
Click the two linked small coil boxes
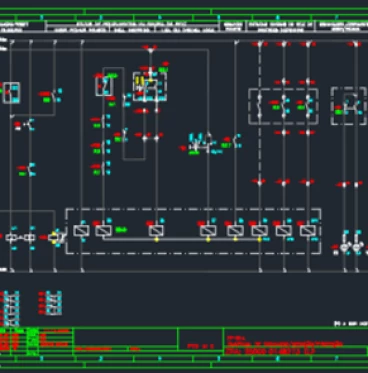click(20, 238)
